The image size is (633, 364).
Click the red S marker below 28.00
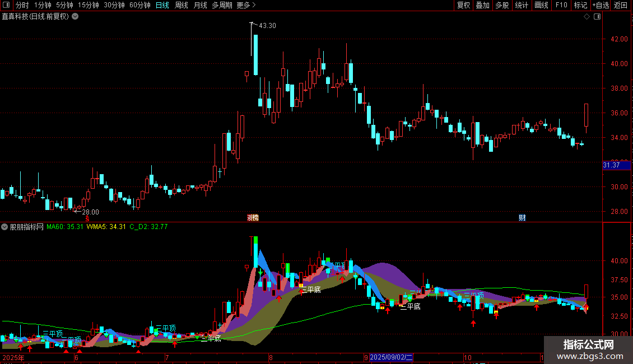pos(87,218)
